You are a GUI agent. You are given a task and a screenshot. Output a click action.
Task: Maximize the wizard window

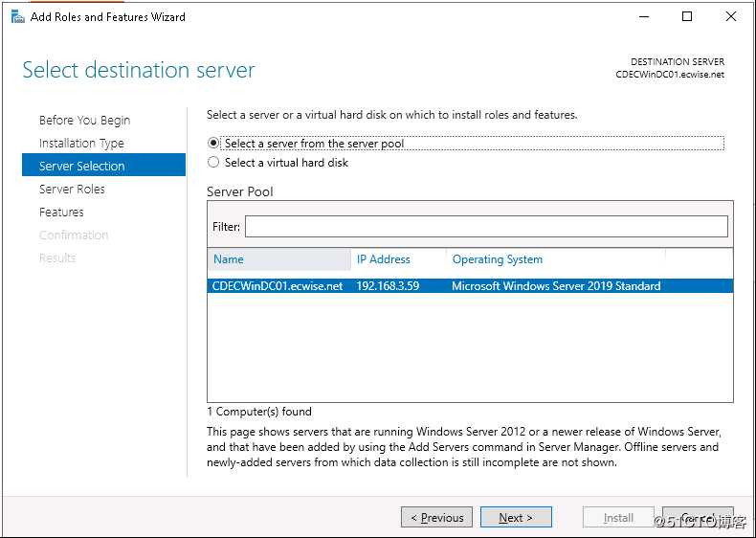[687, 17]
